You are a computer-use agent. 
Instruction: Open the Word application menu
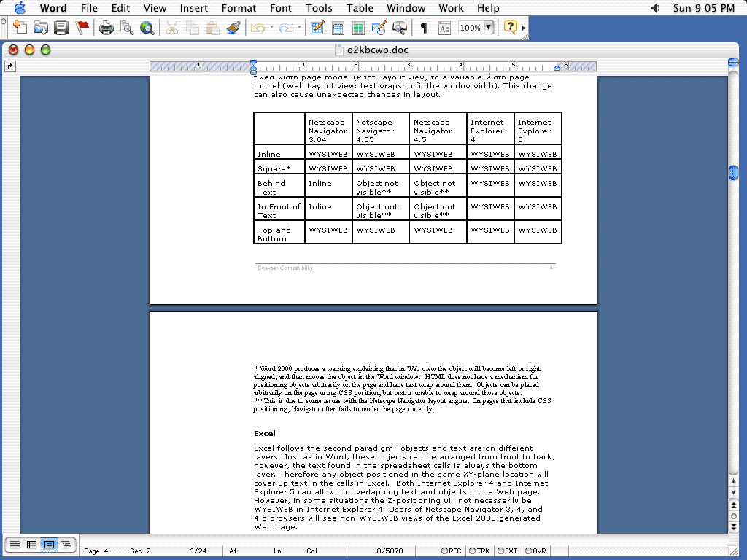[x=53, y=8]
